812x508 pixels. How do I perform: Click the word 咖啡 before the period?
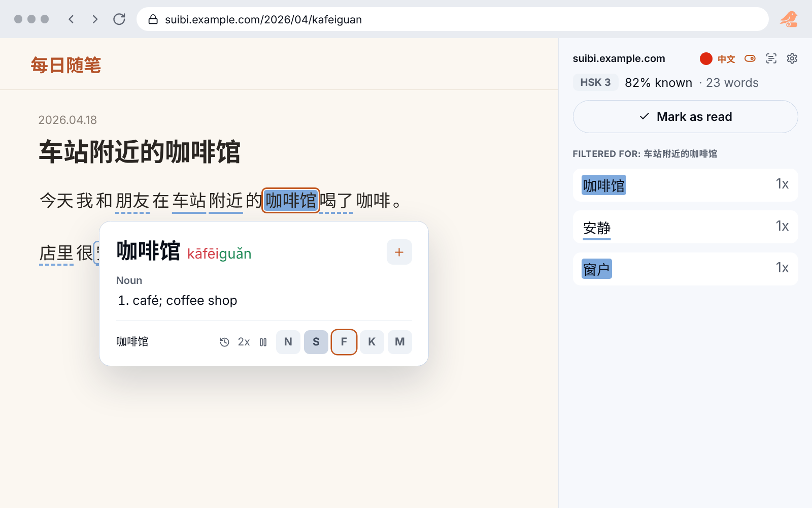[x=374, y=201]
